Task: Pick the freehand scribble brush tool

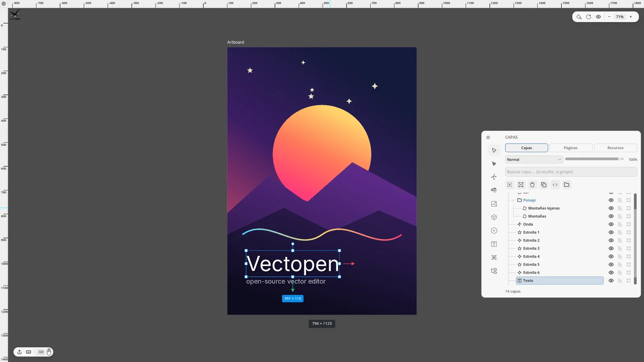Action: 494,190
